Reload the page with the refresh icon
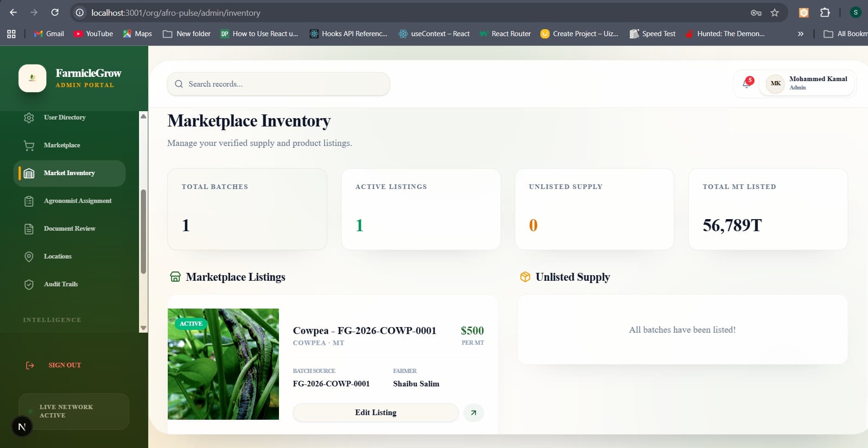This screenshot has width=868, height=448. click(55, 13)
